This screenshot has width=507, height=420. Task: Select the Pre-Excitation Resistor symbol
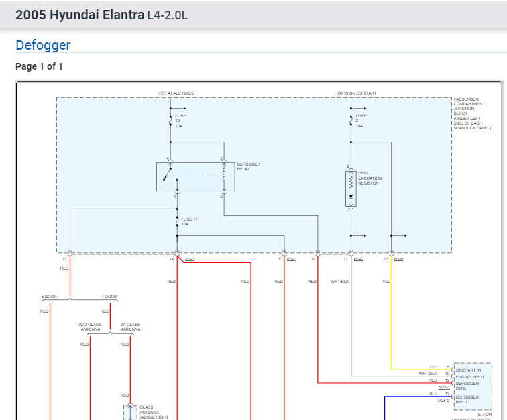point(350,188)
